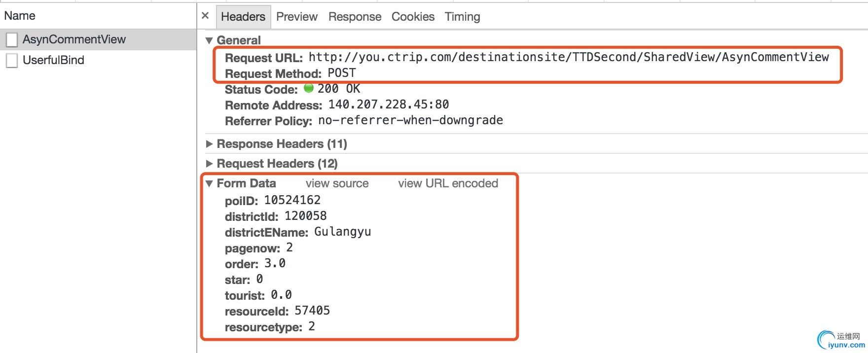
Task: Expand the Request Headers section
Action: [209, 164]
